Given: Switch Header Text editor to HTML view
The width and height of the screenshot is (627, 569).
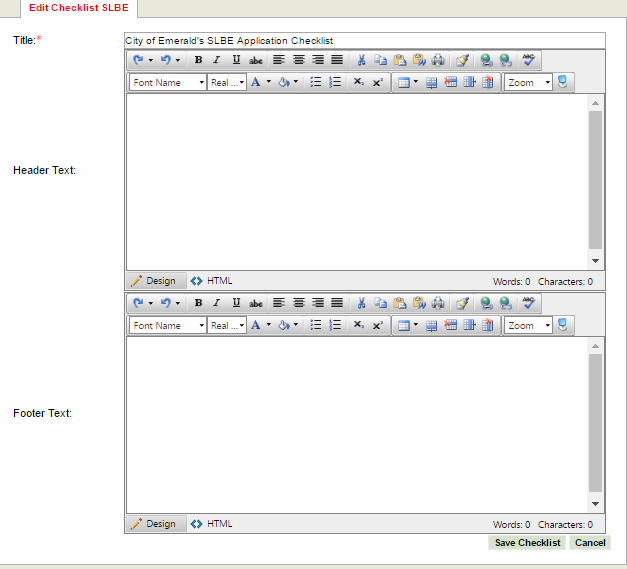Looking at the screenshot, I should pyautogui.click(x=211, y=281).
